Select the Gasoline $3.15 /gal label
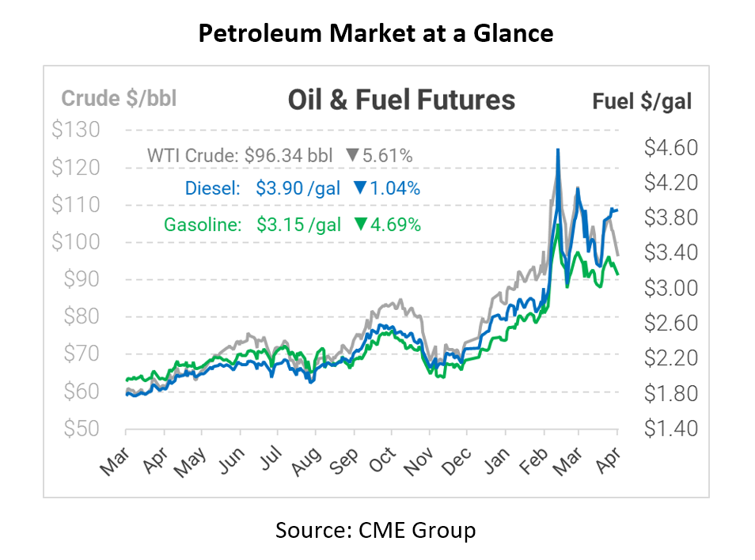 [x=253, y=225]
